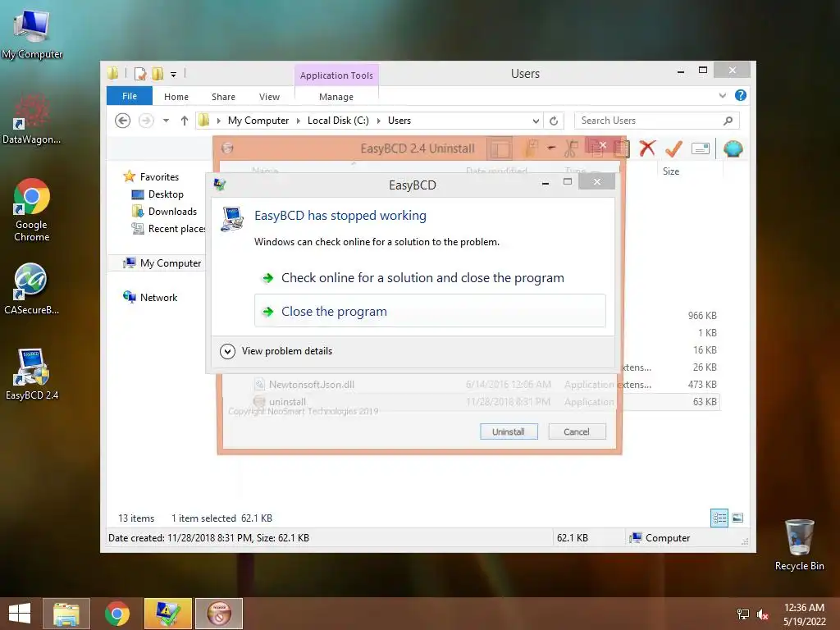This screenshot has height=630, width=840.
Task: Click the Local Disk (C:) breadcrumb
Action: click(338, 121)
